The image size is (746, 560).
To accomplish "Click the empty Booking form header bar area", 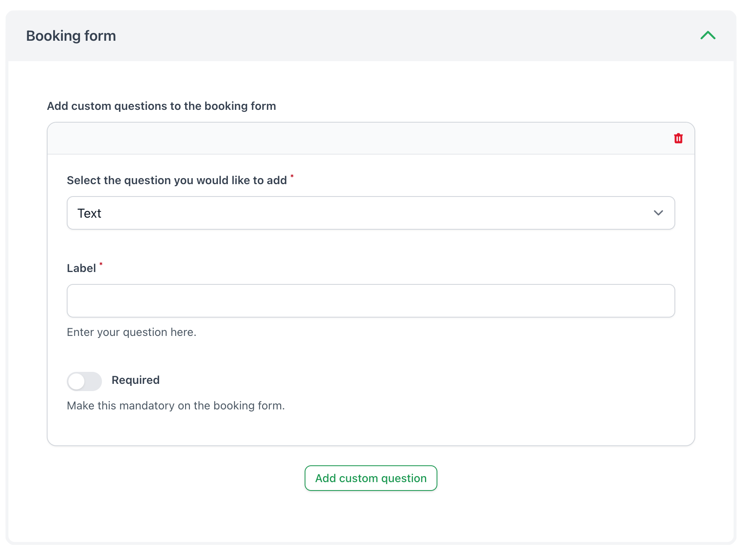I will [400, 36].
